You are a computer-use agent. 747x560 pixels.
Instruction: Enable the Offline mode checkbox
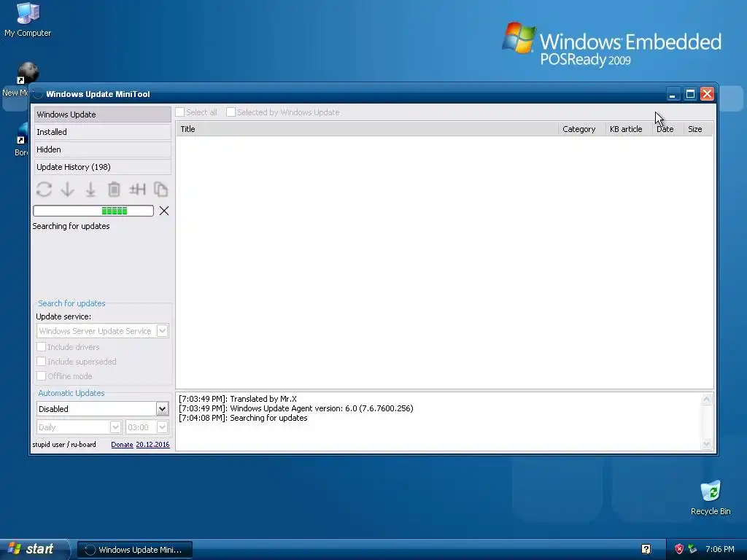(x=42, y=376)
